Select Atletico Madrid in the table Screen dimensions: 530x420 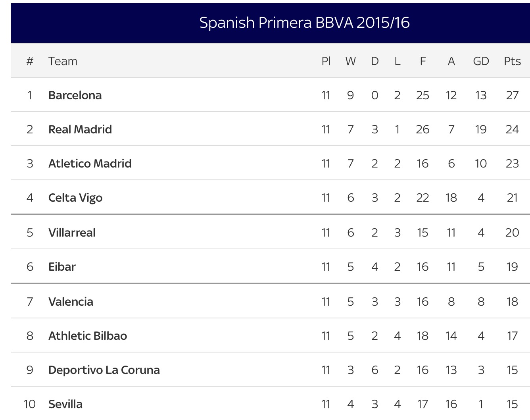90,164
